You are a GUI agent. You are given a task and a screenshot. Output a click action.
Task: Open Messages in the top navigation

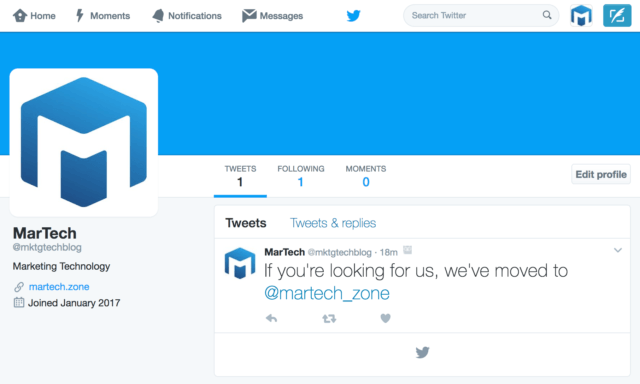pos(272,16)
